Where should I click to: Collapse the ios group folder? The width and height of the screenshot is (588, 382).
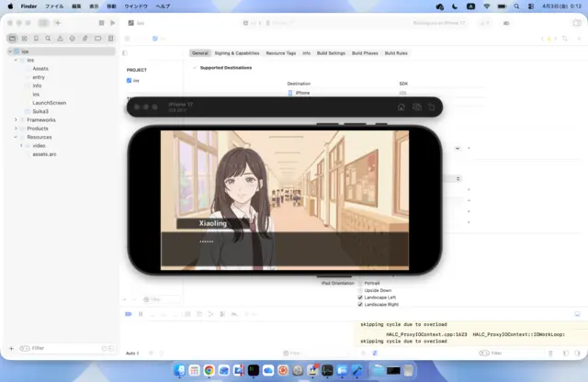coord(16,60)
